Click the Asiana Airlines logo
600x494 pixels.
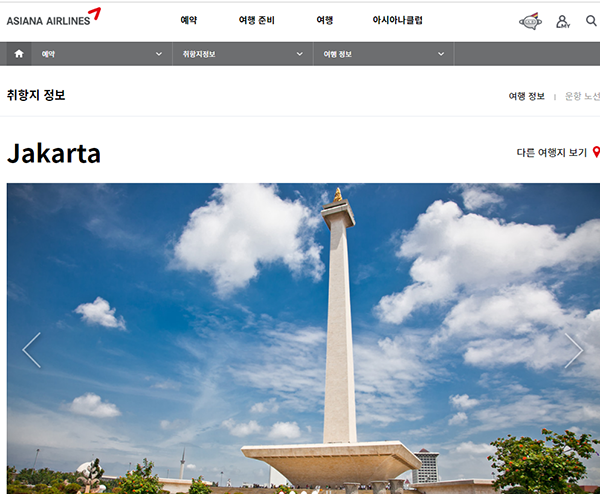click(x=54, y=18)
